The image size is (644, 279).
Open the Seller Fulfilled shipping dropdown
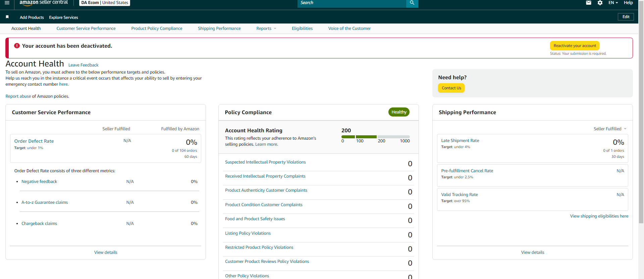pyautogui.click(x=610, y=129)
